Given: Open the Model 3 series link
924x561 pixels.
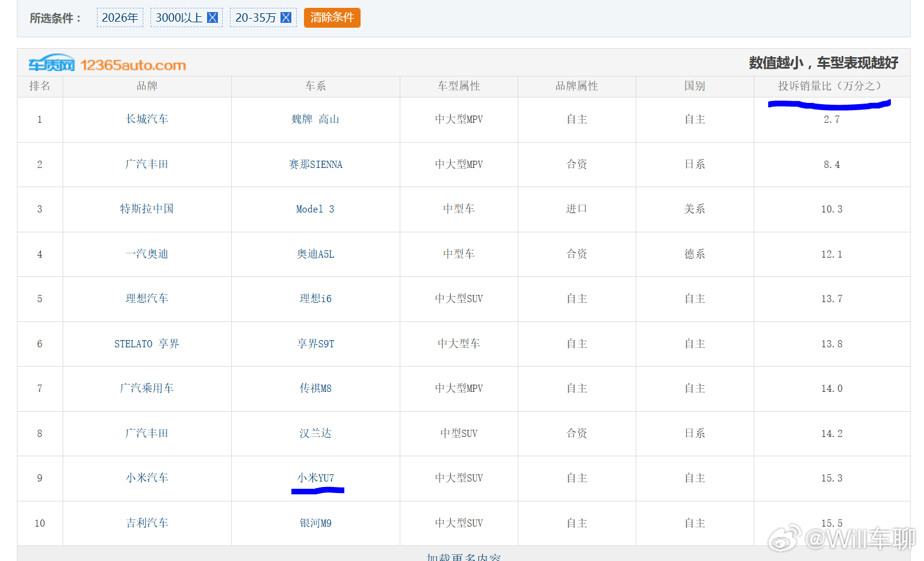Looking at the screenshot, I should click(315, 209).
